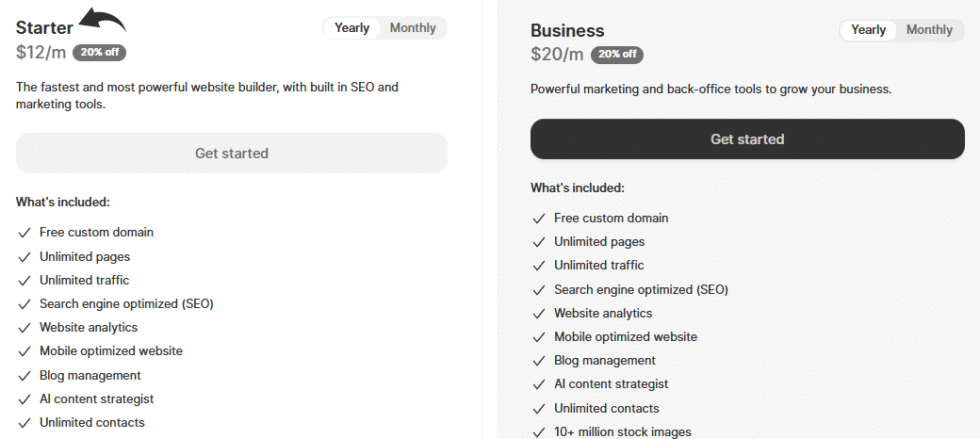Click the Starter plan heading
Viewport: 980px width, 439px height.
pyautogui.click(x=44, y=28)
